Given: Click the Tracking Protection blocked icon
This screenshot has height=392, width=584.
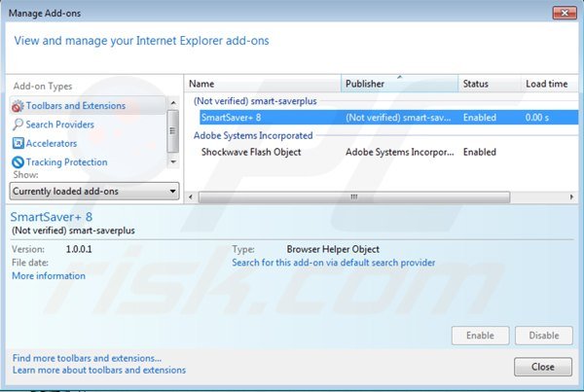Looking at the screenshot, I should 18,162.
